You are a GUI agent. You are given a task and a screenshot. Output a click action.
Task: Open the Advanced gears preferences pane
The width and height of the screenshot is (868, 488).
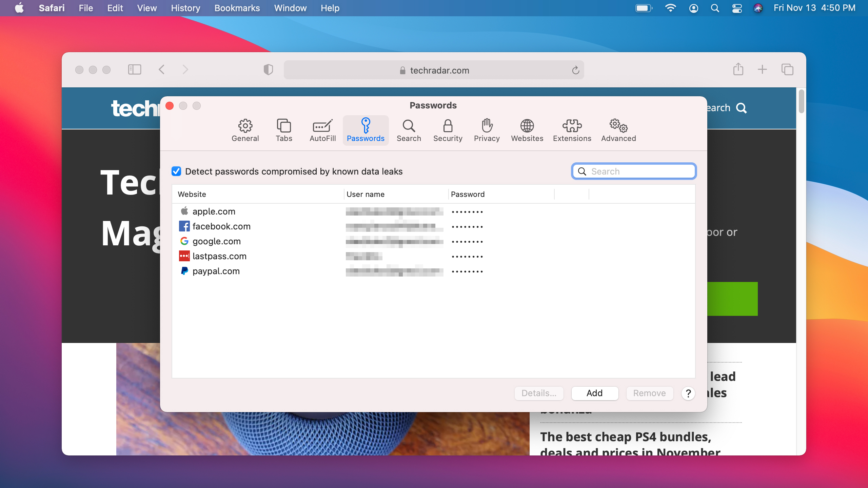coord(618,130)
